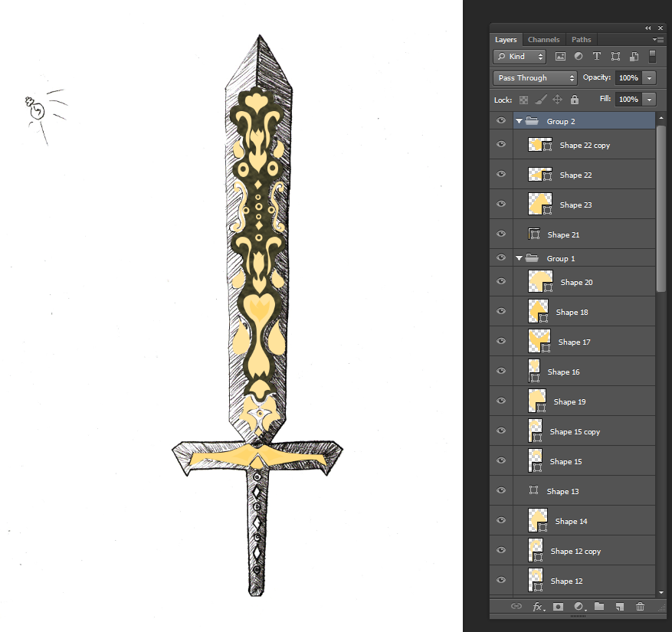Click the Group 2 folder icon

tap(532, 121)
